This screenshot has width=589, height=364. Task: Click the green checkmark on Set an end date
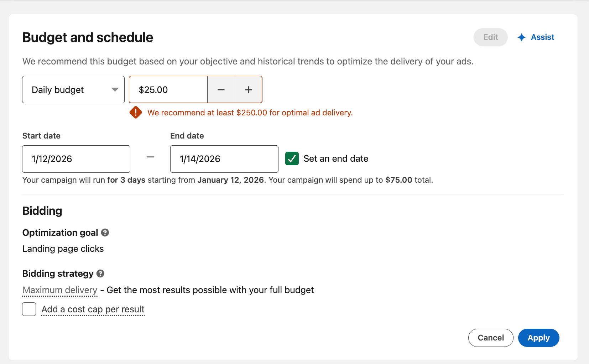(292, 158)
